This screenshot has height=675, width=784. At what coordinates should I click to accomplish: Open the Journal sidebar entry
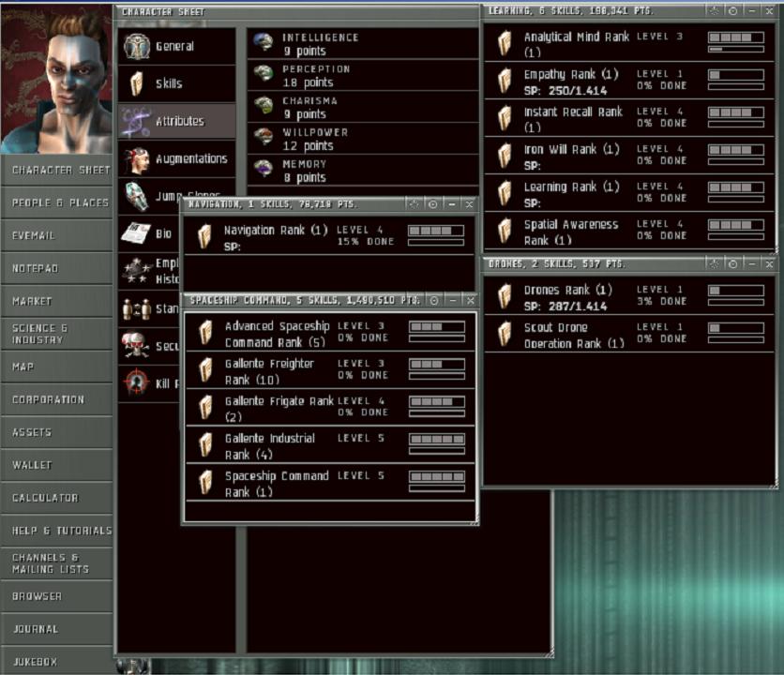[x=56, y=629]
